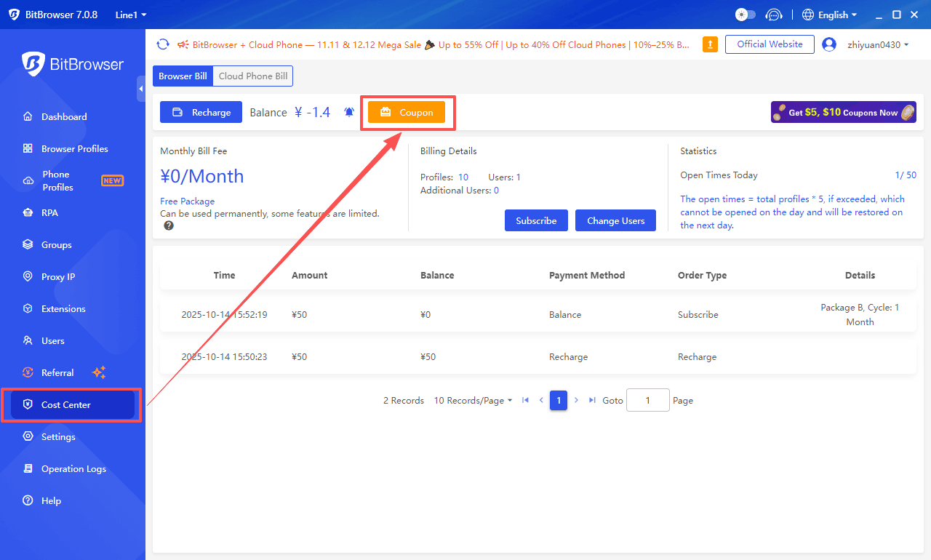
Task: Open the Cost Center page
Action: pos(67,404)
